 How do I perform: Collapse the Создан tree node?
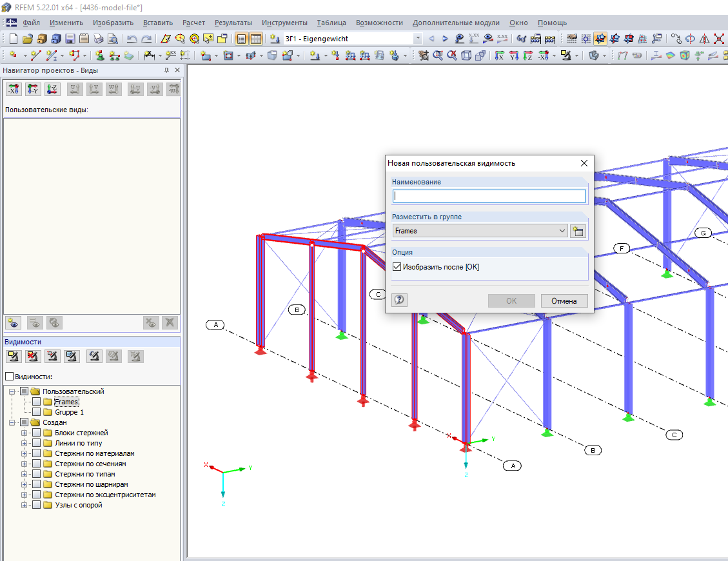(12, 422)
